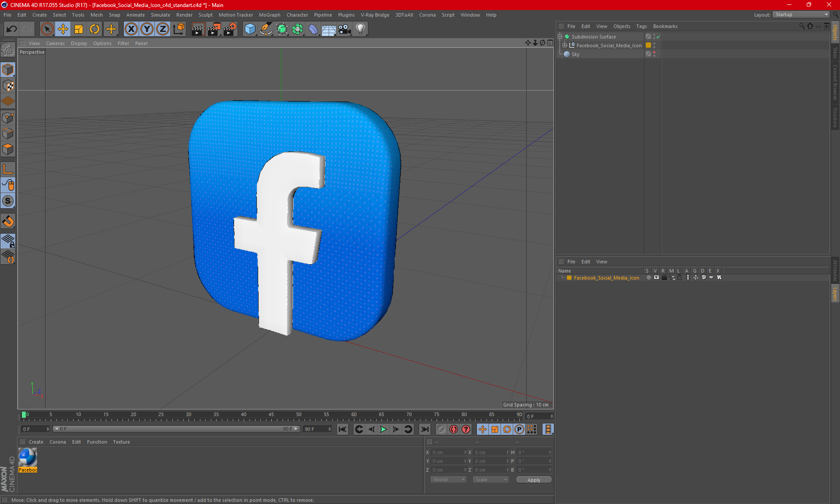
Task: Open the MoGraph menu
Action: 269,15
